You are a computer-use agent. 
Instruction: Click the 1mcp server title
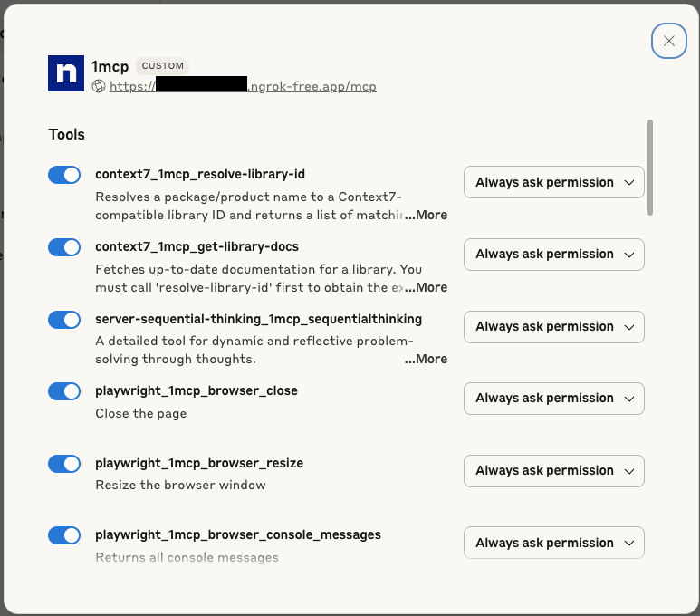(110, 66)
